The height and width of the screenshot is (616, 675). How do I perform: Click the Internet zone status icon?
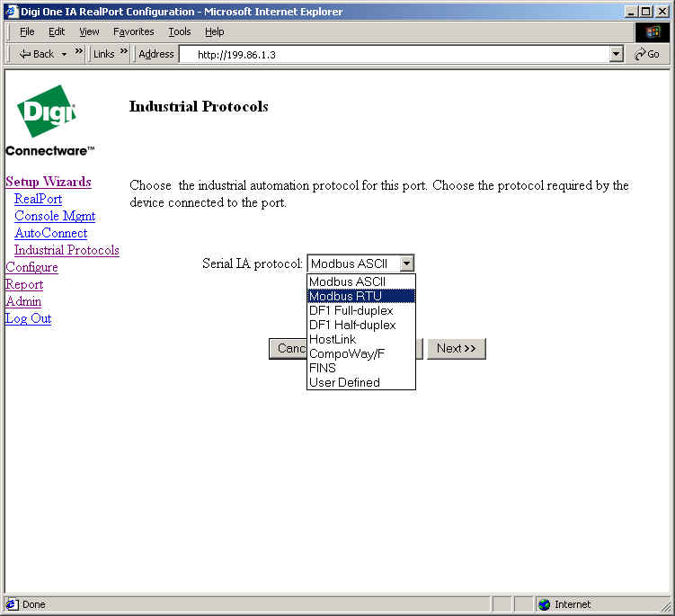click(x=544, y=604)
